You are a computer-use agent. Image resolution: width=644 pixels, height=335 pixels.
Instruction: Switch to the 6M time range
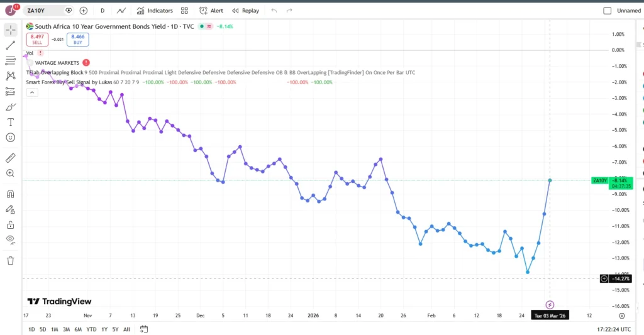78,329
